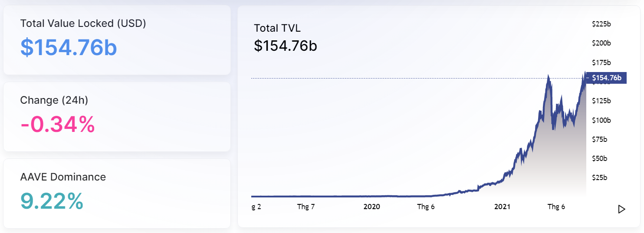Select the Total Value Locked (USD) heading

[x=83, y=23]
